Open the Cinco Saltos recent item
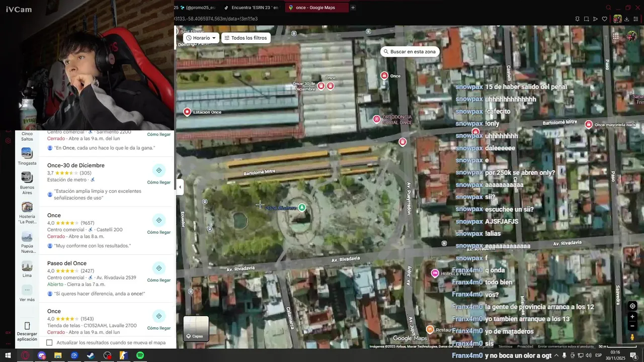The width and height of the screenshot is (644, 362). click(x=27, y=136)
